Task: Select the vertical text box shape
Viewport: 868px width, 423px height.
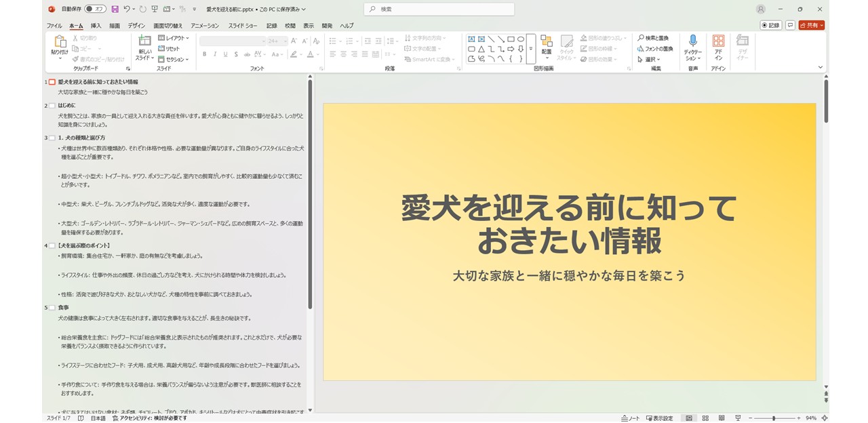Action: click(481, 39)
